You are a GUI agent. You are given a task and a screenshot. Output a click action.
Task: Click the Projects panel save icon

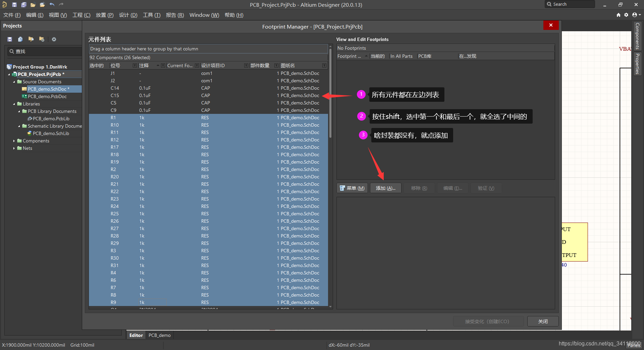tap(10, 39)
